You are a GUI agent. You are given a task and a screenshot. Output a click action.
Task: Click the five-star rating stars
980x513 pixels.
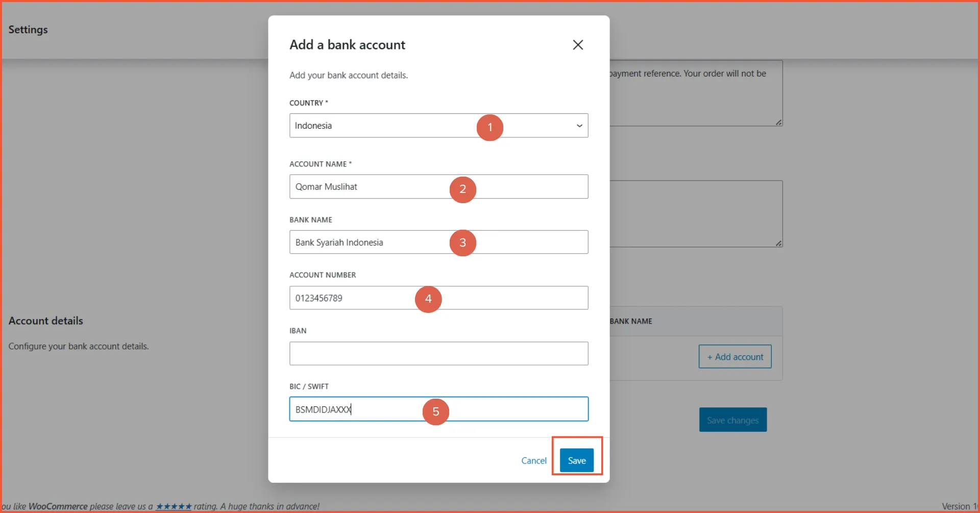point(173,506)
